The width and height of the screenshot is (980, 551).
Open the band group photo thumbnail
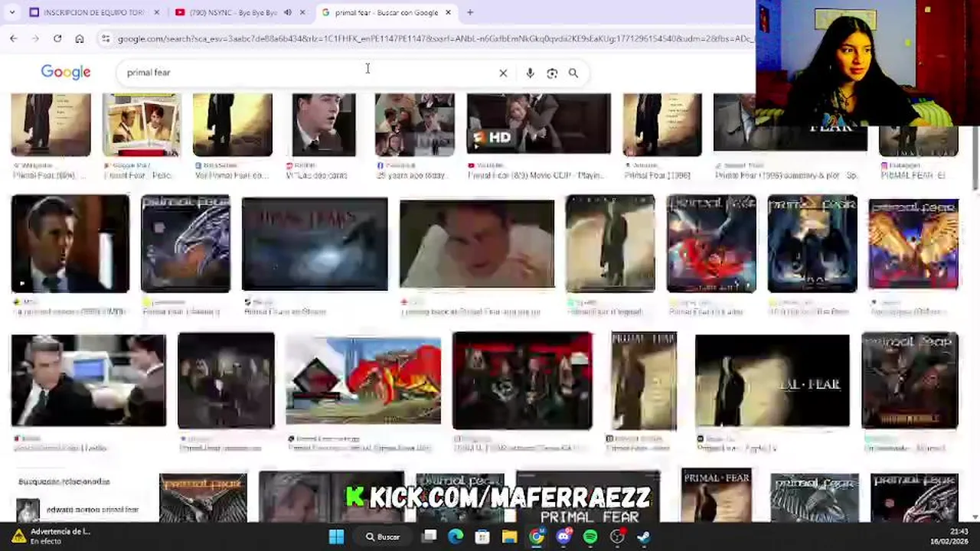[x=522, y=380]
